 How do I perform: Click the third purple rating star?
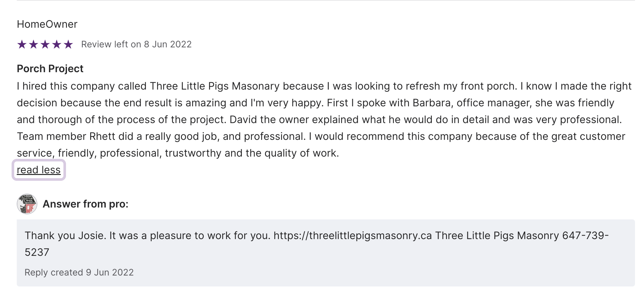pyautogui.click(x=45, y=44)
